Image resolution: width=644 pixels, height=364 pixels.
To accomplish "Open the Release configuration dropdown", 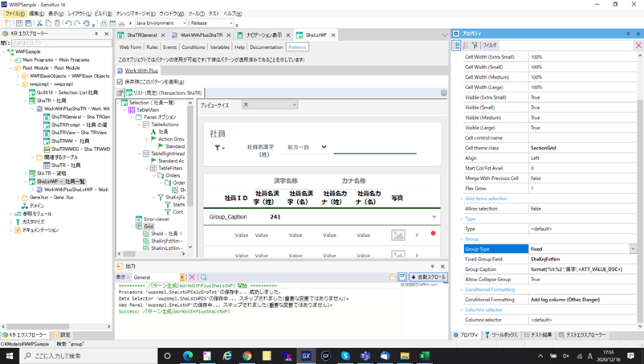I will tap(231, 23).
